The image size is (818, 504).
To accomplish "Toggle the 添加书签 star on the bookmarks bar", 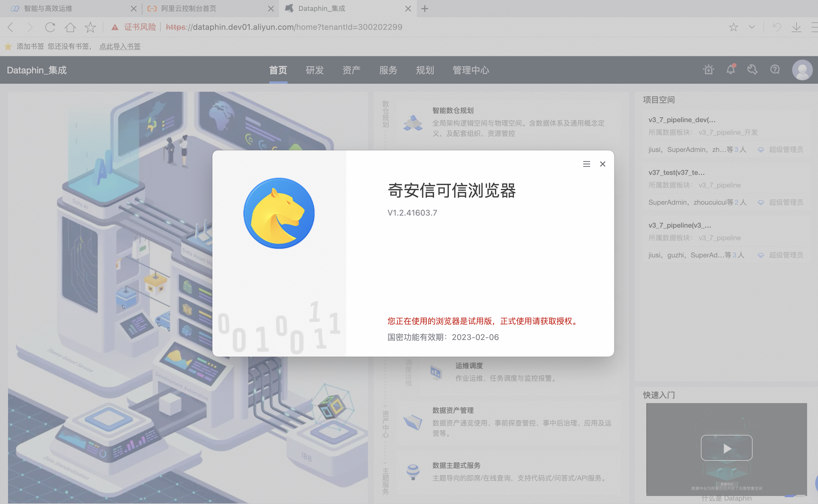I will tap(8, 46).
